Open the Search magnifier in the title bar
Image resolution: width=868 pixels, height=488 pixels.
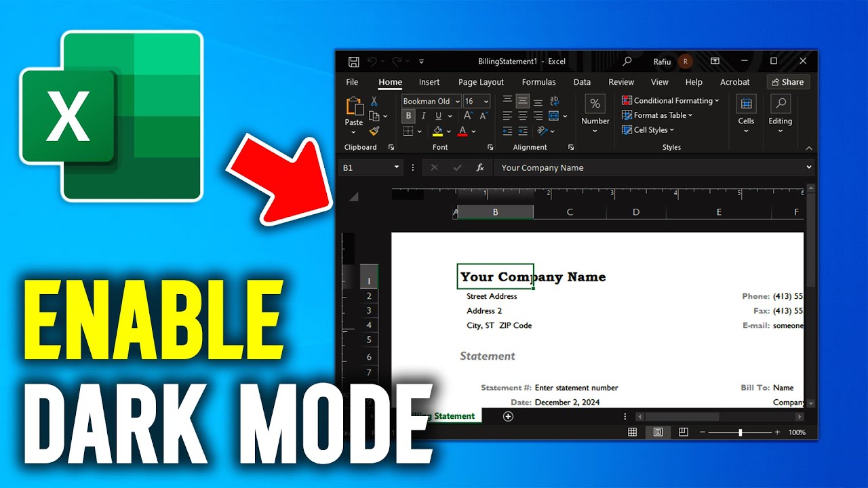(x=627, y=61)
